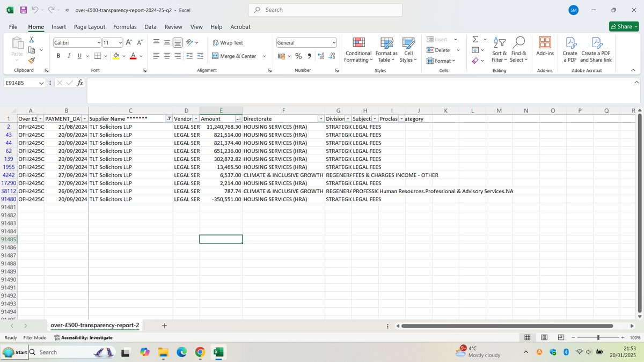The height and width of the screenshot is (362, 644).
Task: Click the Orientation angled text icon
Action: click(x=189, y=42)
